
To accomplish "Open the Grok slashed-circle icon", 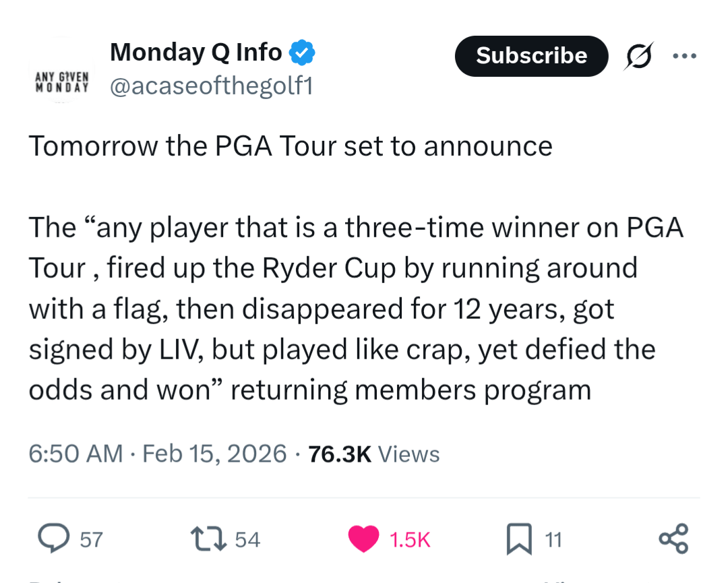I will (x=638, y=57).
